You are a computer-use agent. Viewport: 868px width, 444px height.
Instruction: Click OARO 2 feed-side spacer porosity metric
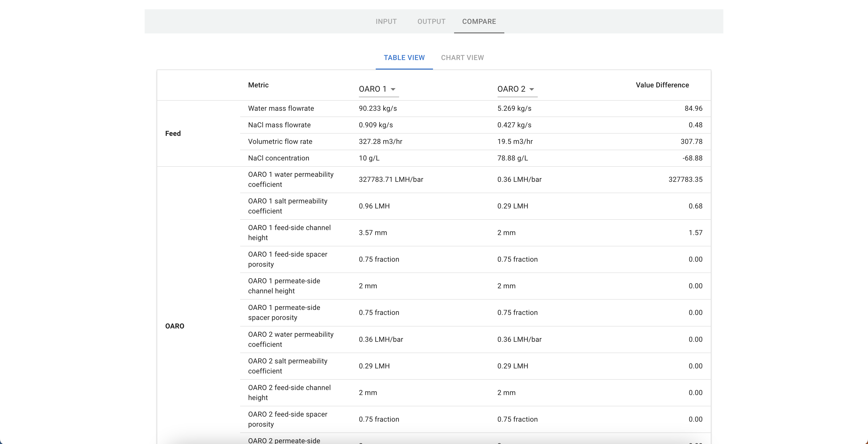288,419
